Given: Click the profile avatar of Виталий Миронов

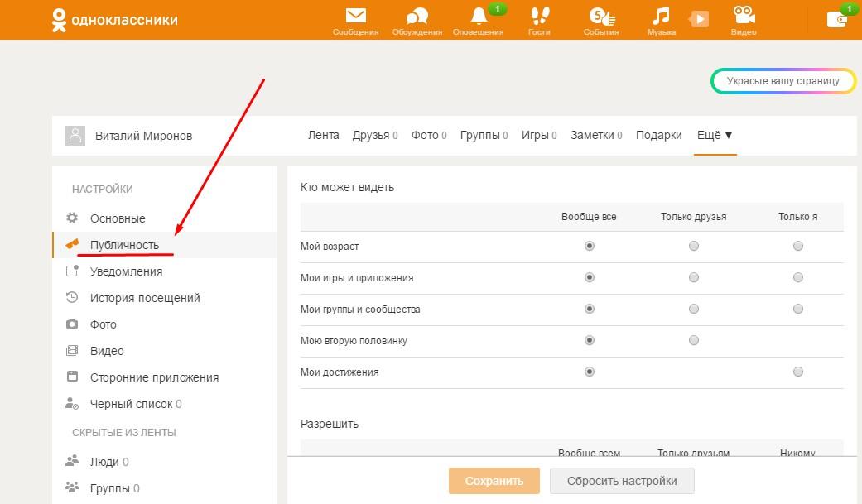Looking at the screenshot, I should [x=75, y=135].
